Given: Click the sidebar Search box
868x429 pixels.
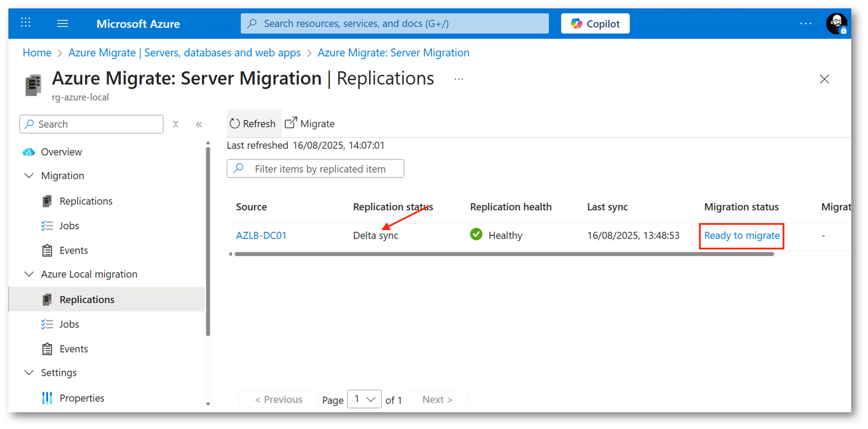Looking at the screenshot, I should [x=91, y=124].
